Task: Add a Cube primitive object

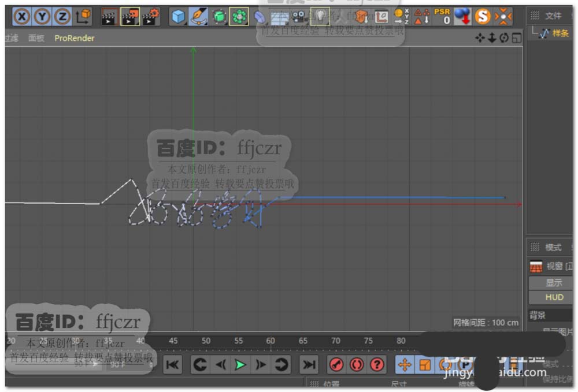Action: coord(178,17)
